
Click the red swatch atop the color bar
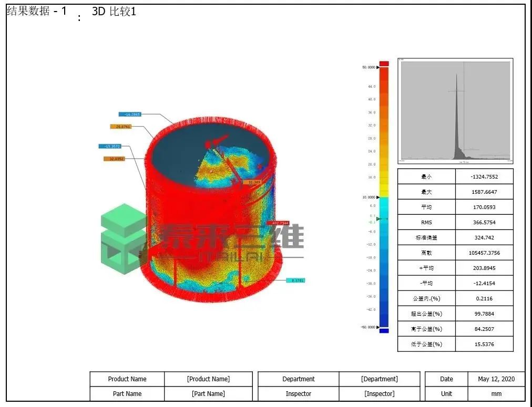coord(384,63)
